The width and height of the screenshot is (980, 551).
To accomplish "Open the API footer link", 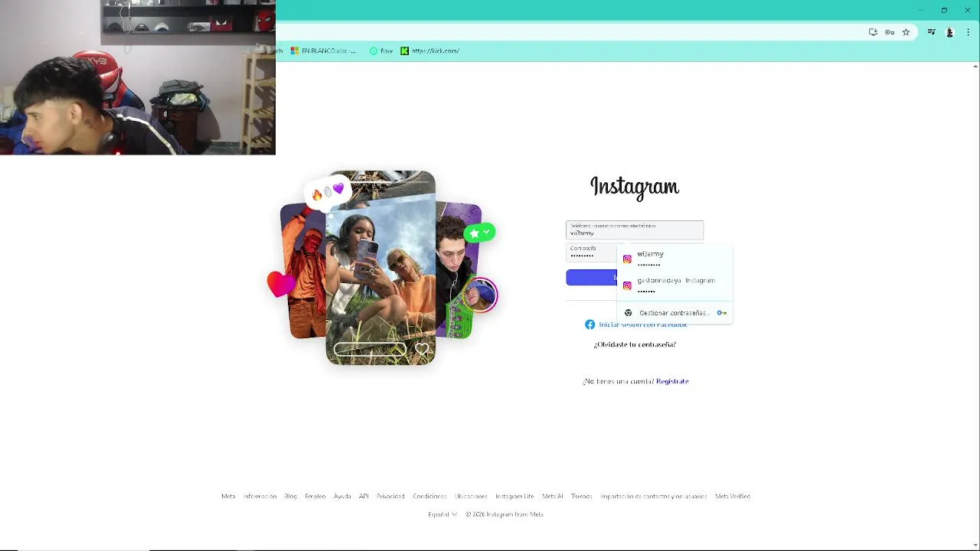I will (x=364, y=496).
